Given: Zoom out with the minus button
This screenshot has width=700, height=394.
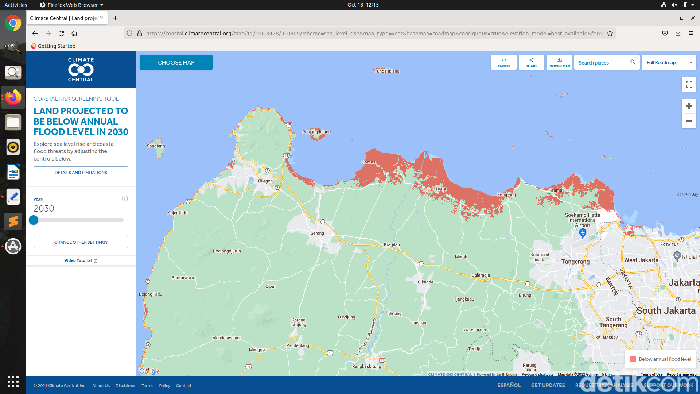Looking at the screenshot, I should click(x=689, y=121).
